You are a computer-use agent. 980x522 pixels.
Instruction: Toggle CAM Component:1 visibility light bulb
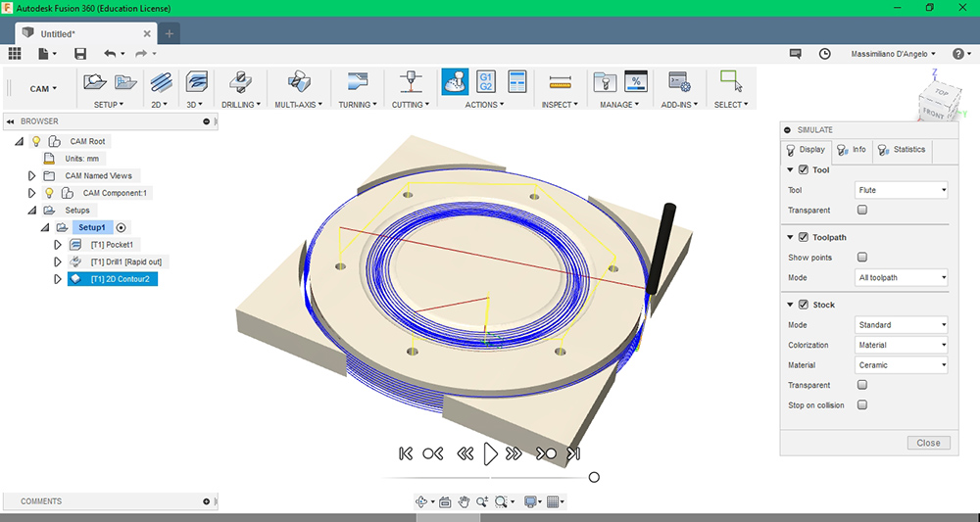pos(49,193)
